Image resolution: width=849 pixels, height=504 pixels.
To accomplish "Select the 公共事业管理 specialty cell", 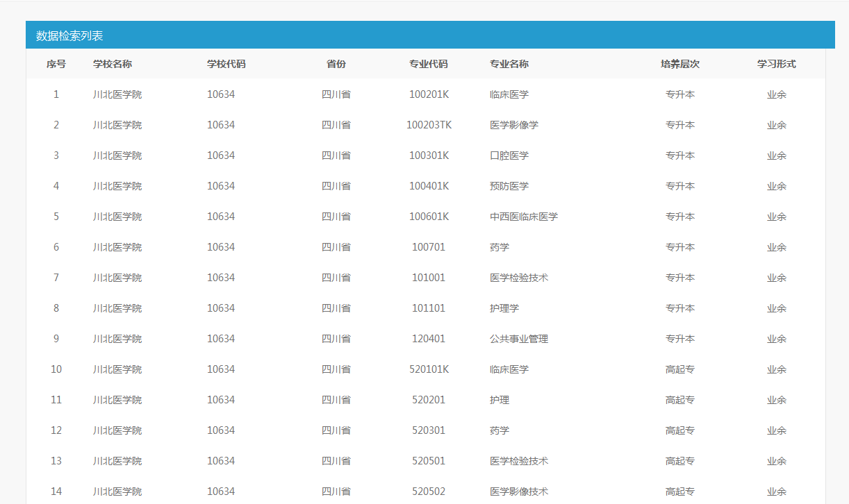I will (518, 339).
